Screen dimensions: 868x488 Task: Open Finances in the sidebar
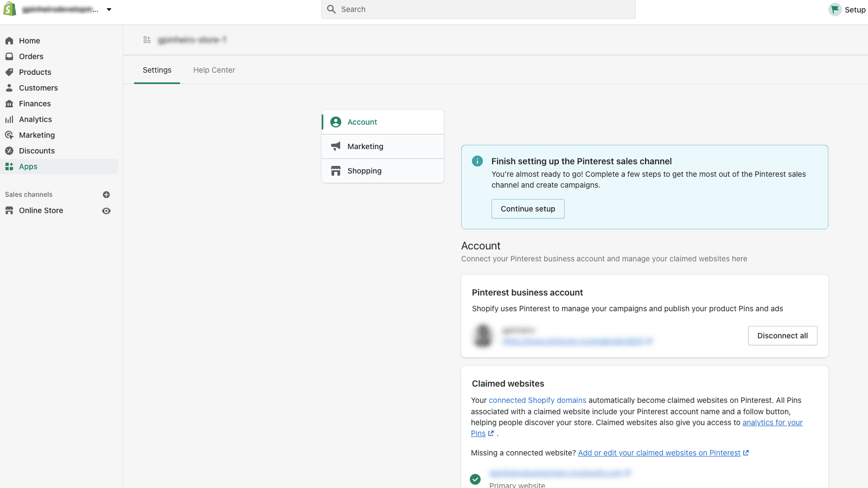35,104
